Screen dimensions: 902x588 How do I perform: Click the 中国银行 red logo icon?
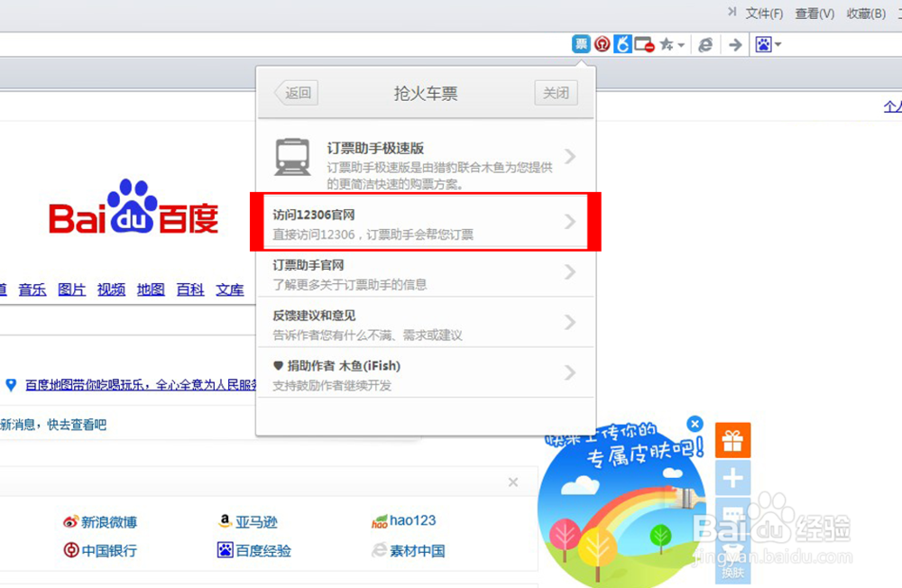70,550
